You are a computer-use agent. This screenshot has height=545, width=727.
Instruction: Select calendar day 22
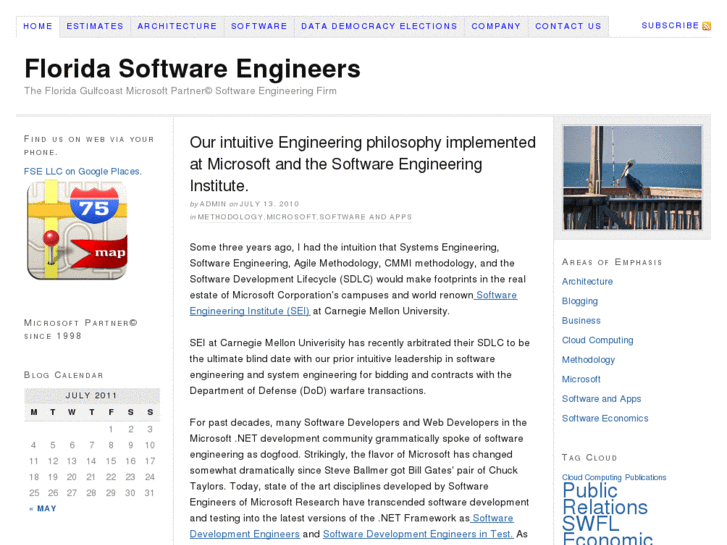pos(111,477)
